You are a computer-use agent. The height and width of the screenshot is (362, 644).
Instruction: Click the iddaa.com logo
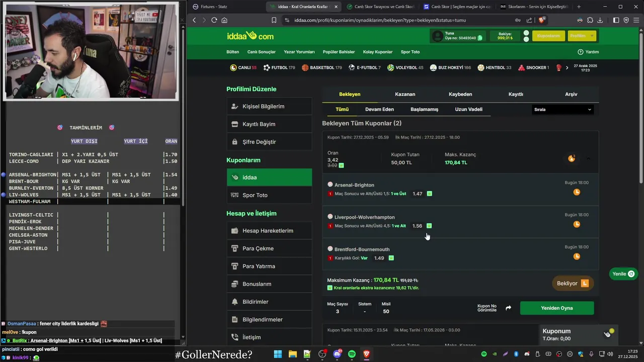pos(250,36)
